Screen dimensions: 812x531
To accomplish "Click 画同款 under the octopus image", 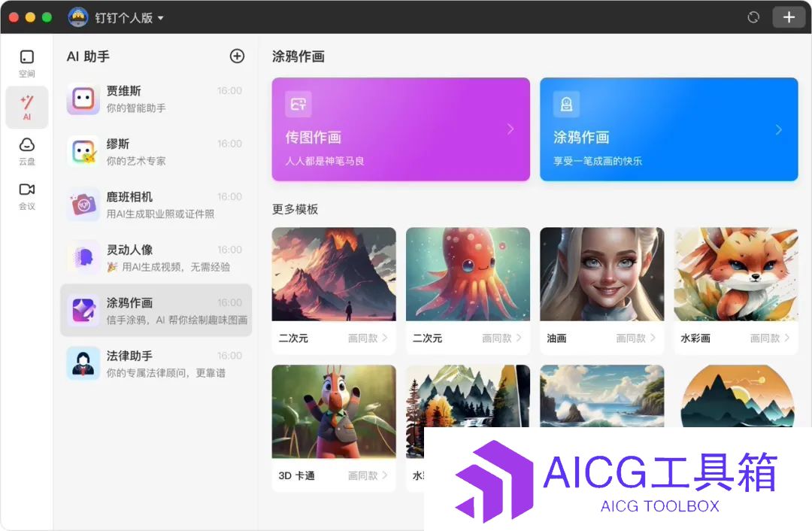I will click(501, 338).
